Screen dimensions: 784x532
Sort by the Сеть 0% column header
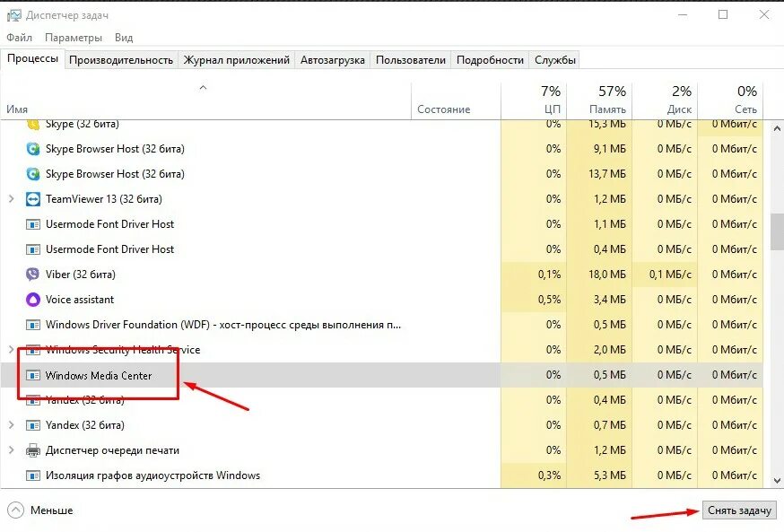(x=730, y=101)
